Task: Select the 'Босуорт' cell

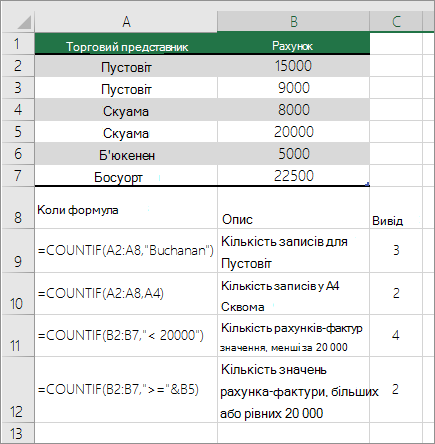Action: tap(126, 176)
